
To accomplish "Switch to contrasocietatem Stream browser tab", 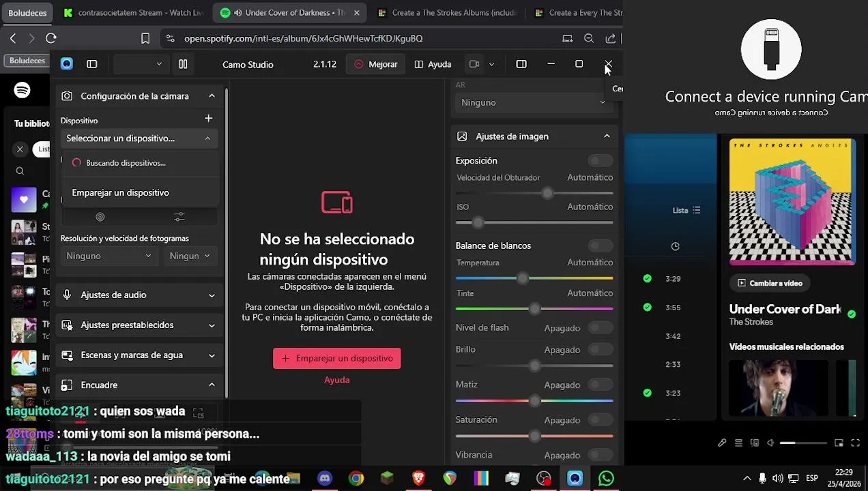I will tap(133, 12).
